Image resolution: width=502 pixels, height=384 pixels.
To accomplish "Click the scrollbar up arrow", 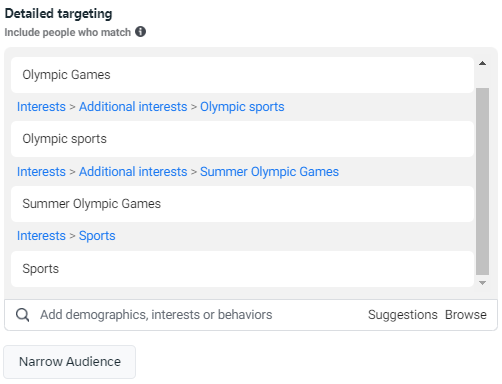I will tap(482, 63).
